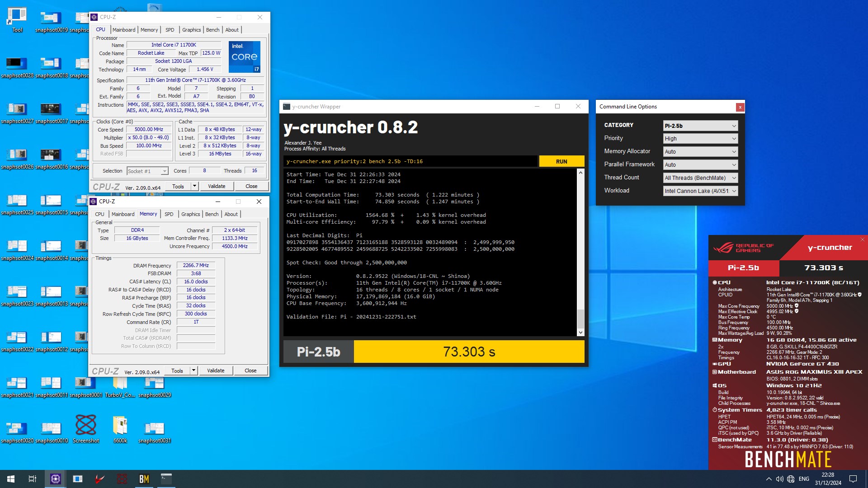Click the ENG language indicator
The image size is (868, 488).
pos(804,479)
